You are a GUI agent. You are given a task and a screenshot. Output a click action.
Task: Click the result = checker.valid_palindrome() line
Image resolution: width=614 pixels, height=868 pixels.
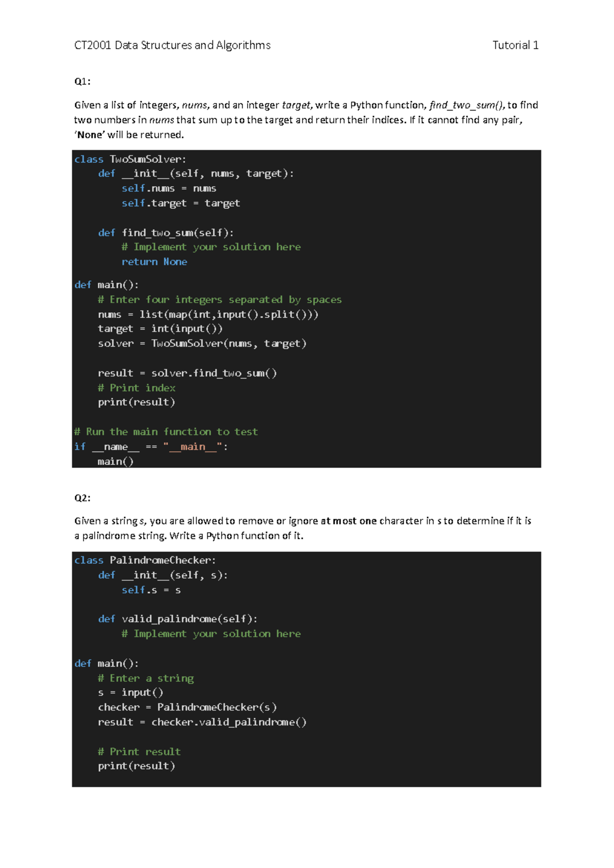pos(202,722)
